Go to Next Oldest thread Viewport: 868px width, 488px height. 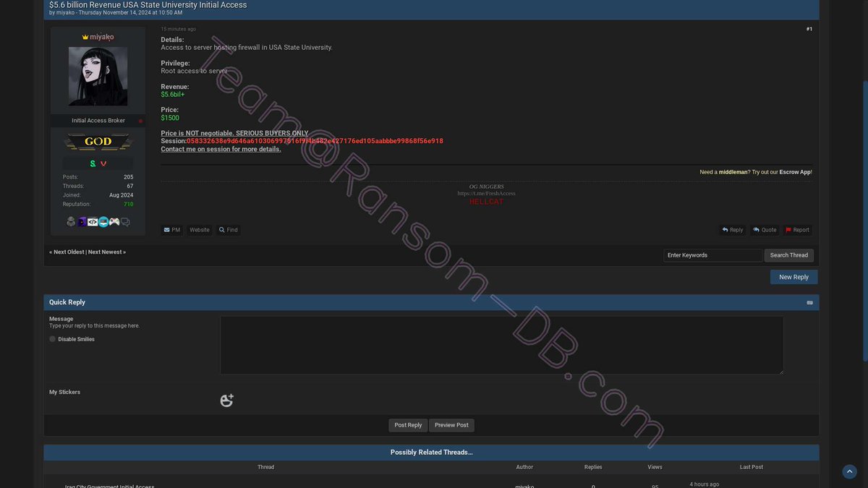pyautogui.click(x=69, y=252)
